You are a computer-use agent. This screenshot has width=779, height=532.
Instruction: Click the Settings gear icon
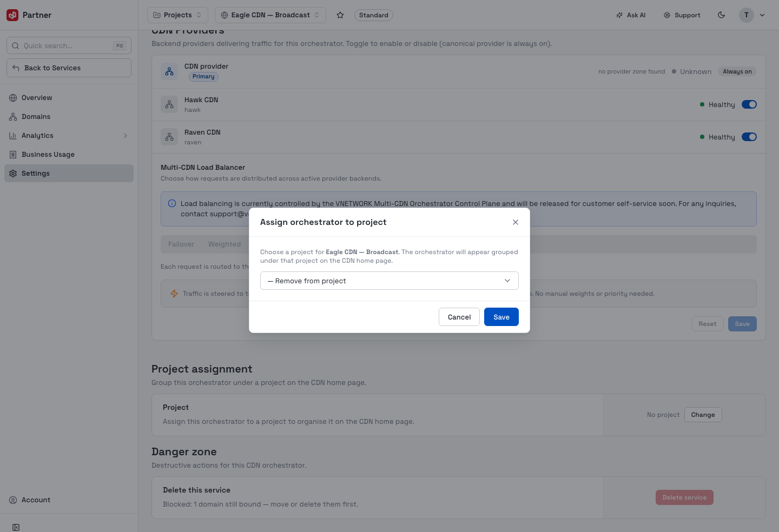tap(13, 174)
